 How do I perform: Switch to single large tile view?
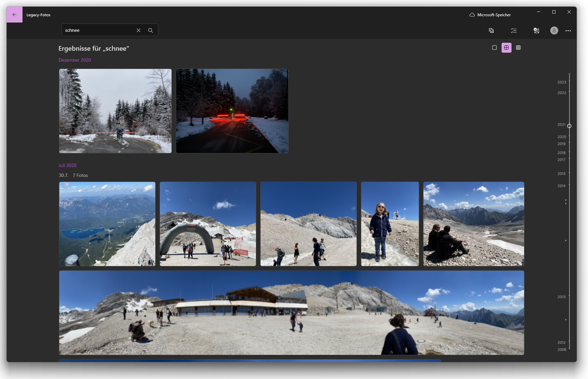(494, 48)
